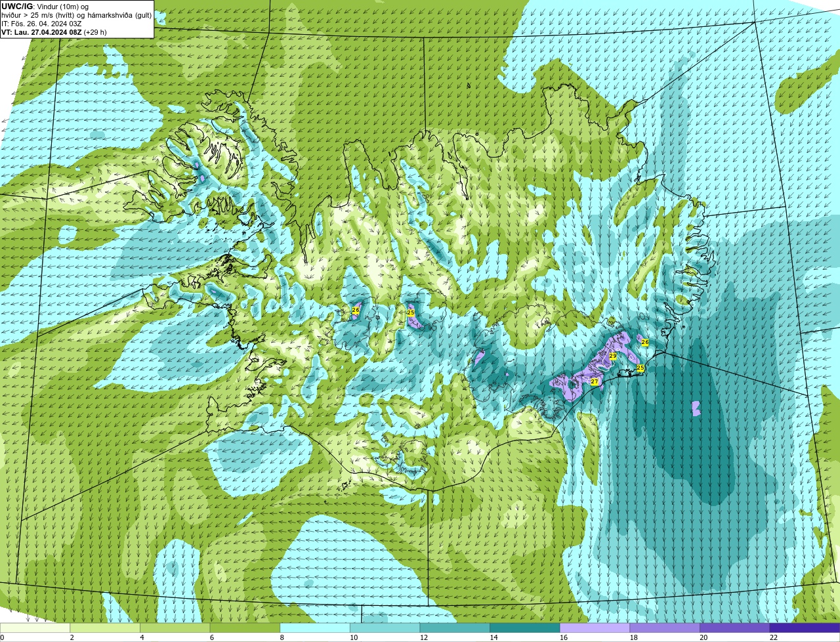The width and height of the screenshot is (840, 642).
Task: Choose the 12–14 m/s medium teal legend swatch
Action: (x=455, y=628)
